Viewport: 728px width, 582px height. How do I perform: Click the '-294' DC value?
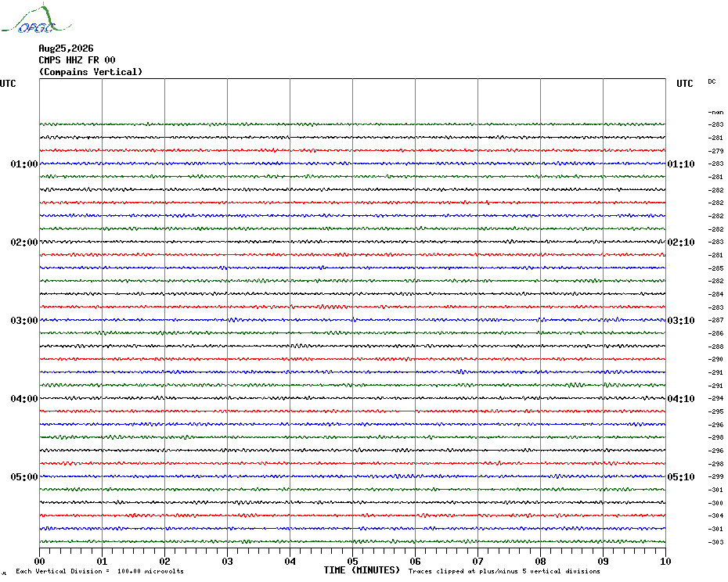(x=716, y=398)
